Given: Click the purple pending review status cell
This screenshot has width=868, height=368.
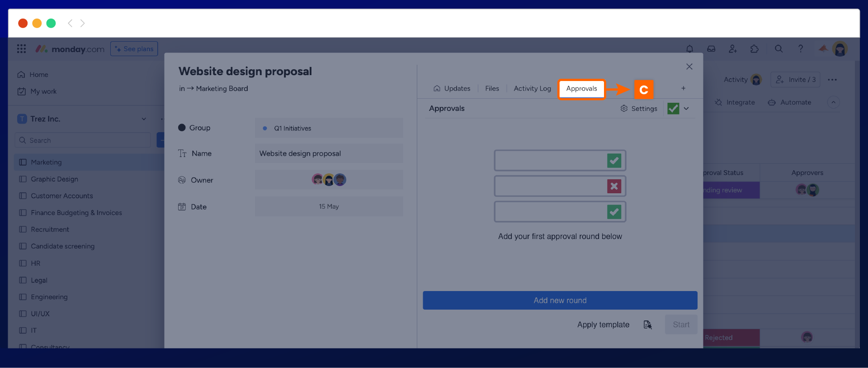Looking at the screenshot, I should 731,191.
